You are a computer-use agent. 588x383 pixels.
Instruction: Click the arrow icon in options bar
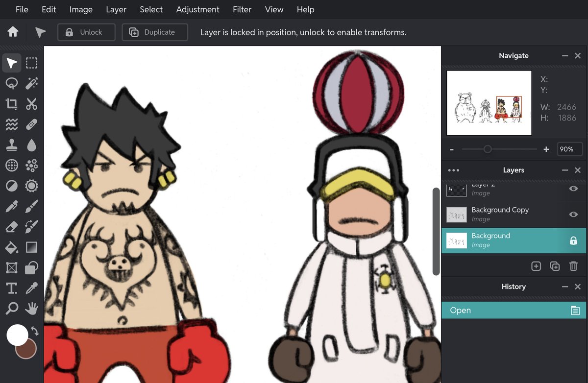coord(40,32)
